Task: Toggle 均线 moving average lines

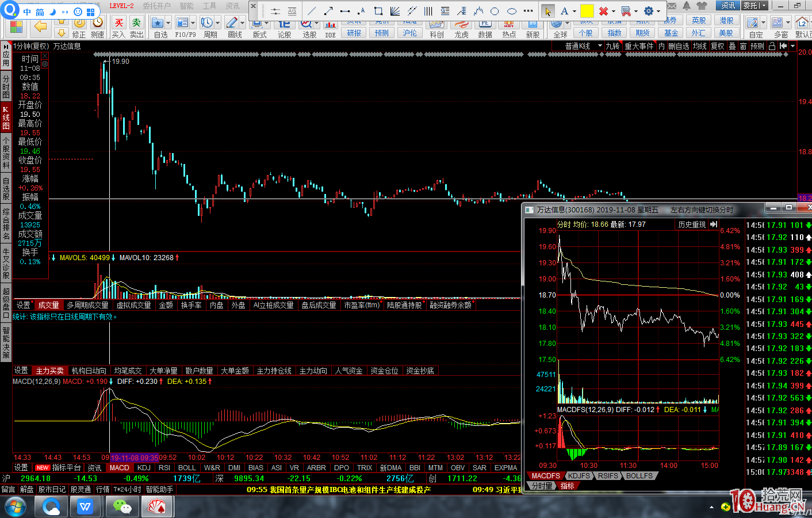Action: pos(699,46)
